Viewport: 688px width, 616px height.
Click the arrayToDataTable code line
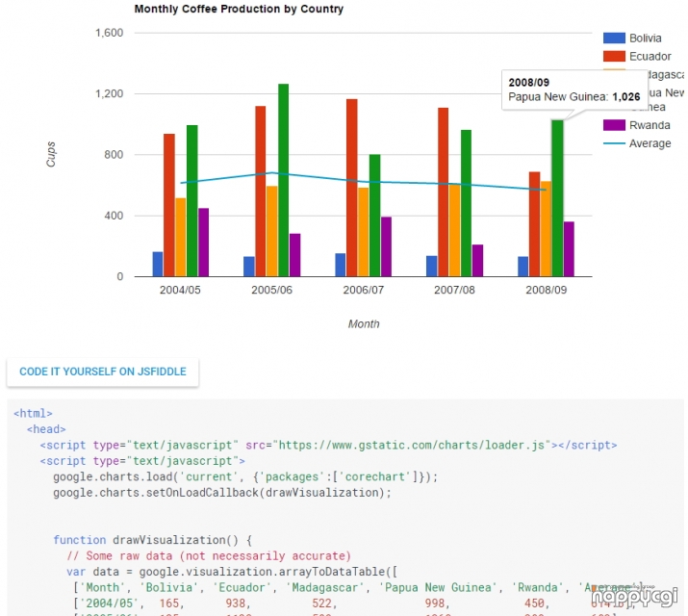click(x=232, y=572)
